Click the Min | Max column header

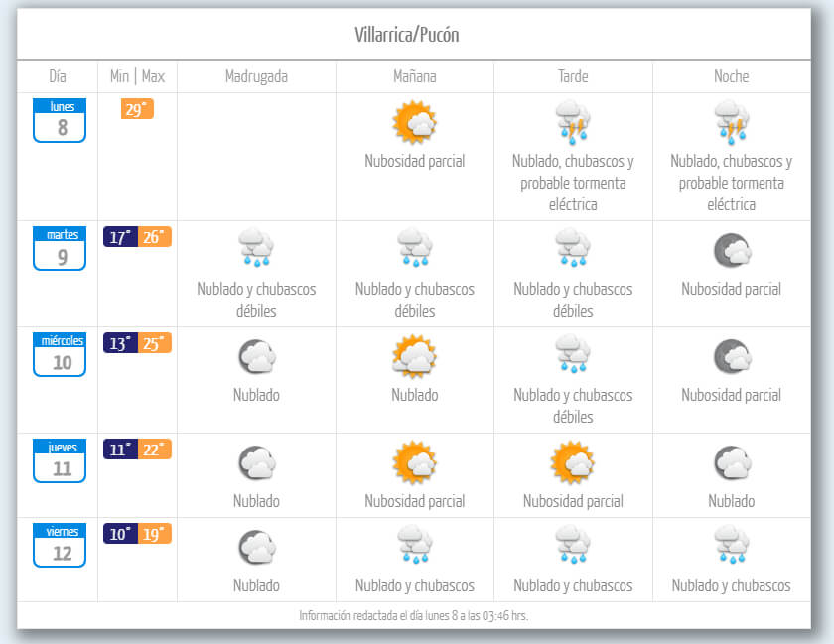[137, 76]
